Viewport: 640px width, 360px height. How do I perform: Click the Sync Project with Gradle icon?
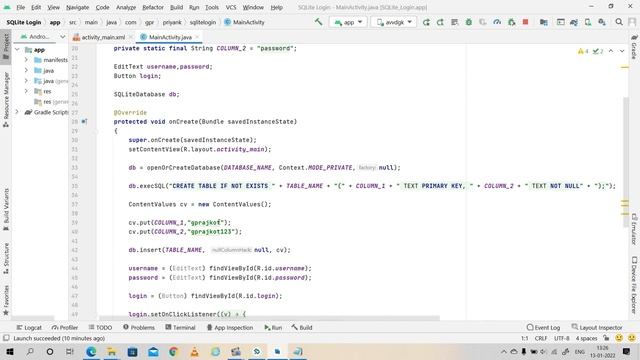pos(574,22)
